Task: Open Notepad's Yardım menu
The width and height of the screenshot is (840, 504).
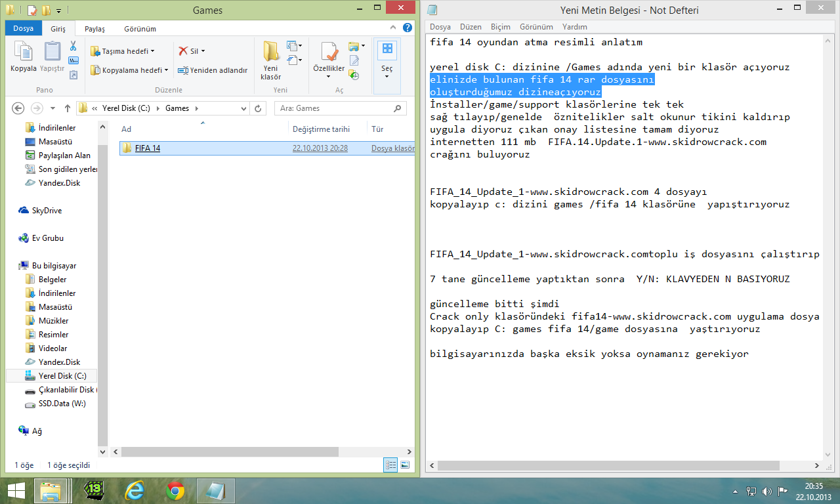Action: point(575,27)
